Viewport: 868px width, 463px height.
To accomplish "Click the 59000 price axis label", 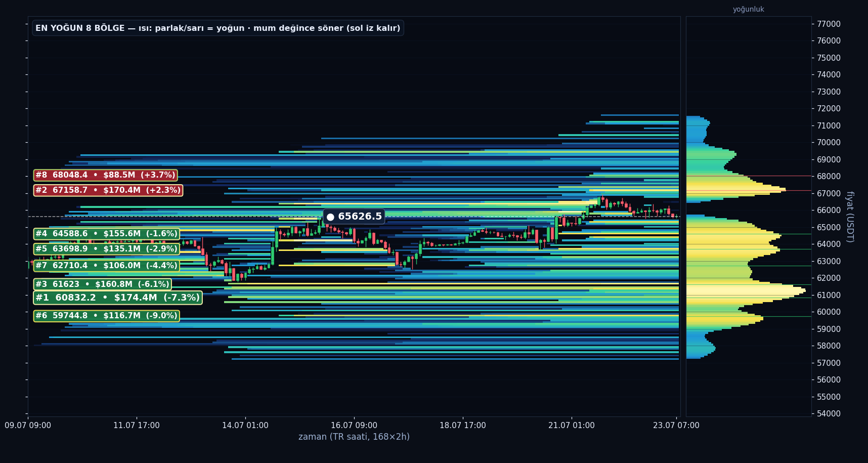I will click(829, 329).
